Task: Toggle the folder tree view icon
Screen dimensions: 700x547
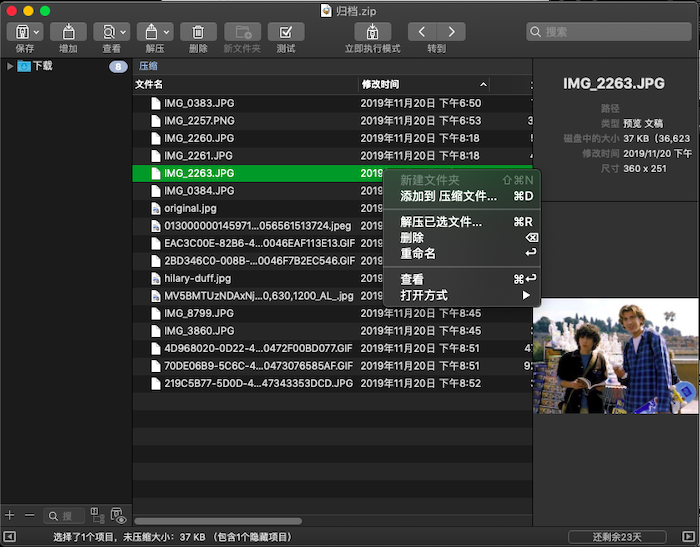Action: coord(97,515)
